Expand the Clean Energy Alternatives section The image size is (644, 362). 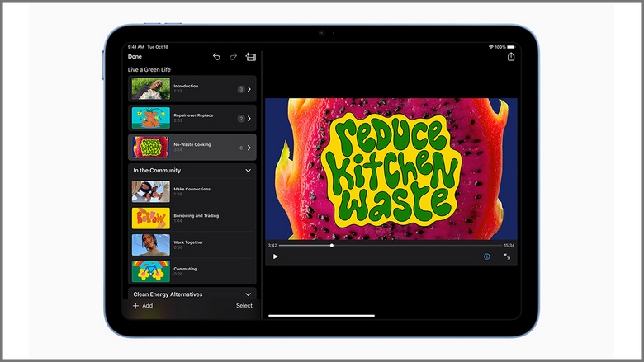click(249, 294)
